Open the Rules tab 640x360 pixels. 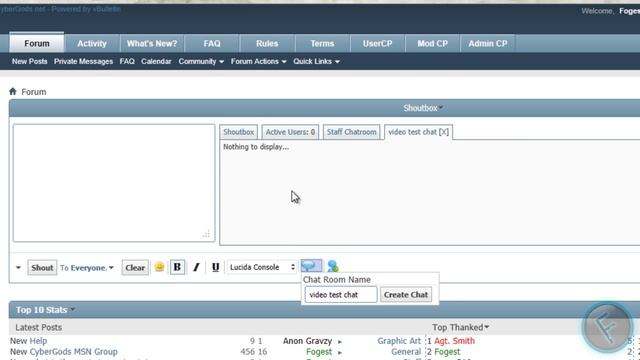click(267, 43)
